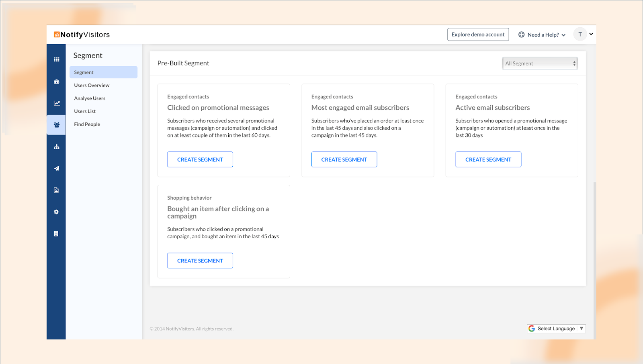Viewport: 643px width, 364px height.
Task: Open Analyse Users menu item
Action: coord(90,98)
